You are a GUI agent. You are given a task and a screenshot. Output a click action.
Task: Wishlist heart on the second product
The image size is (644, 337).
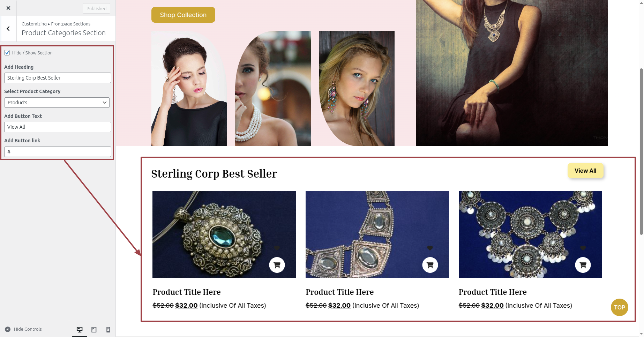click(x=430, y=248)
